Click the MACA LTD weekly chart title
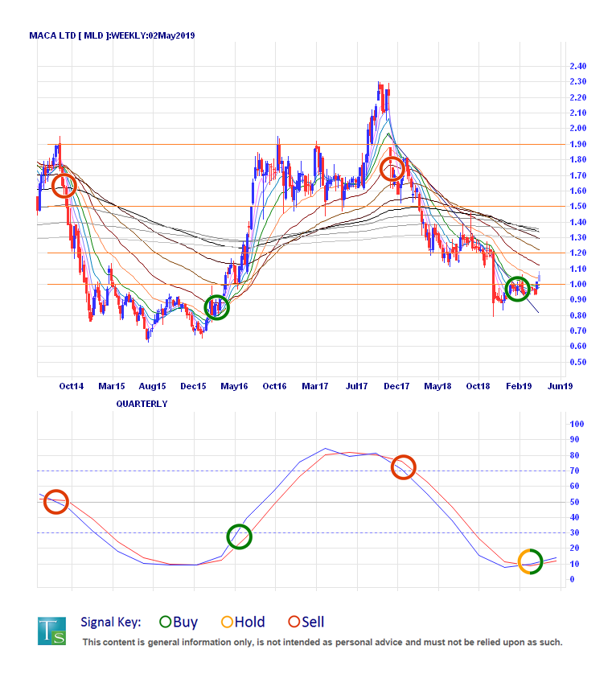The width and height of the screenshot is (616, 678). (x=112, y=35)
